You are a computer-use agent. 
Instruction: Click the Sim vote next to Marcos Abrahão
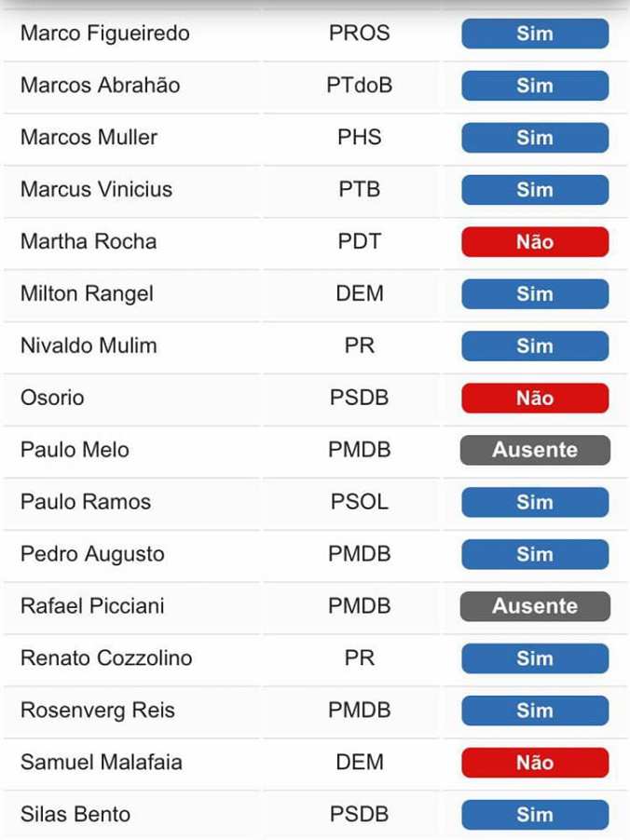pos(534,86)
